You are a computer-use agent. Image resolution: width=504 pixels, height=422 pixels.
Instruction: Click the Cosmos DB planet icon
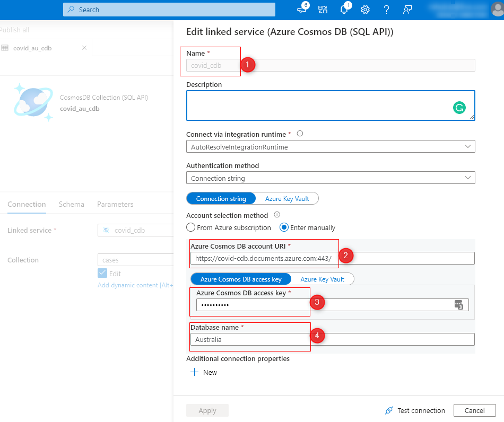pyautogui.click(x=33, y=102)
